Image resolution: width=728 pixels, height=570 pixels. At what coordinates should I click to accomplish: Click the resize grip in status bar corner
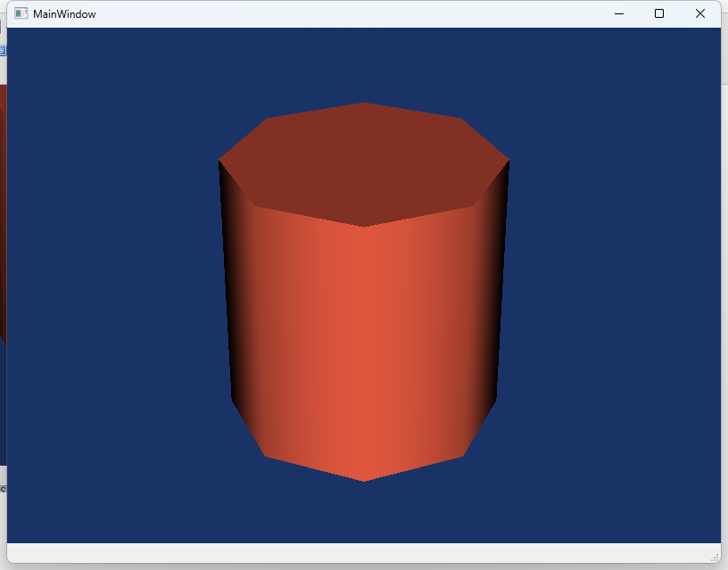click(x=715, y=557)
